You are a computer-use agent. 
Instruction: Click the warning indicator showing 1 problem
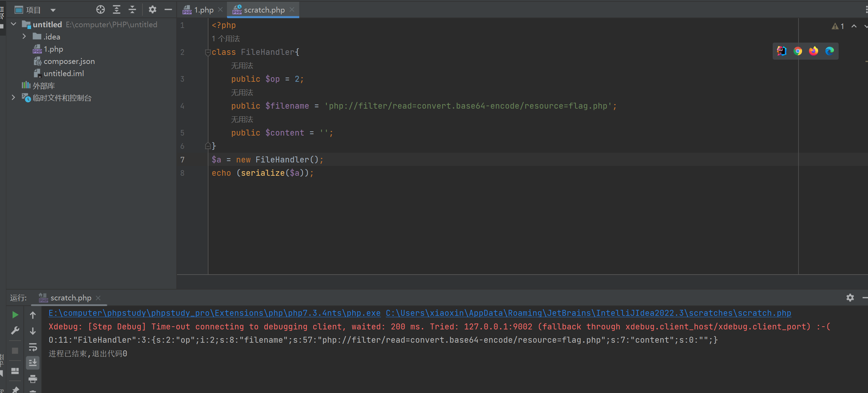tap(838, 26)
